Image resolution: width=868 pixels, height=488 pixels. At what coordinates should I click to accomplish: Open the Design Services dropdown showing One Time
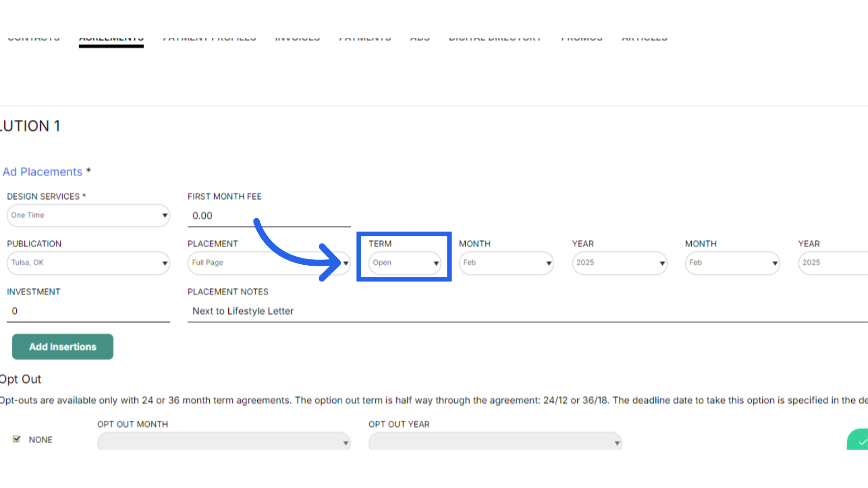pos(88,216)
